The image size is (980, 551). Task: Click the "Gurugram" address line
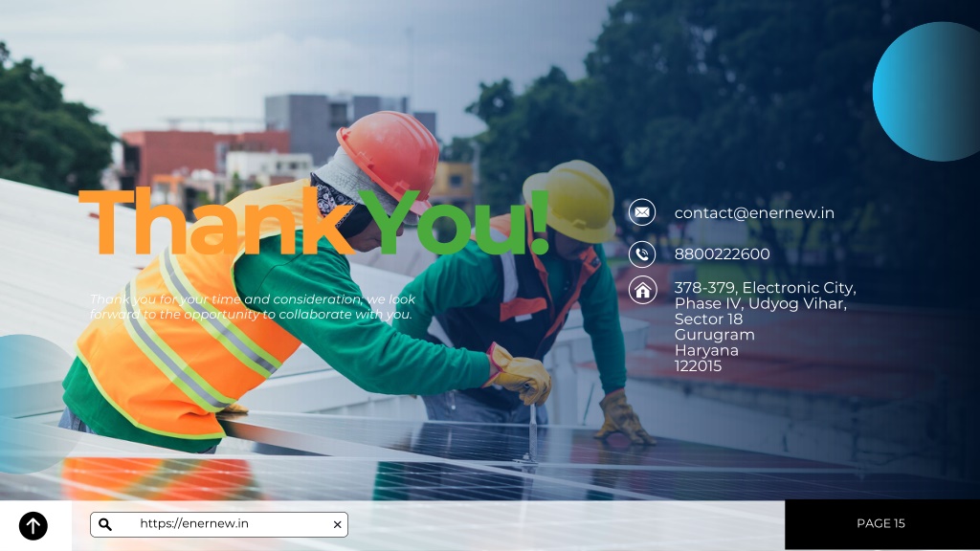[x=714, y=335]
